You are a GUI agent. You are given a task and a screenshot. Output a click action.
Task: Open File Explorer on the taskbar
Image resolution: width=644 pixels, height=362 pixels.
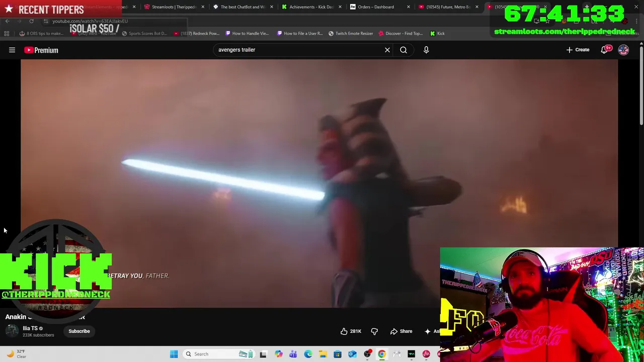[323, 354]
